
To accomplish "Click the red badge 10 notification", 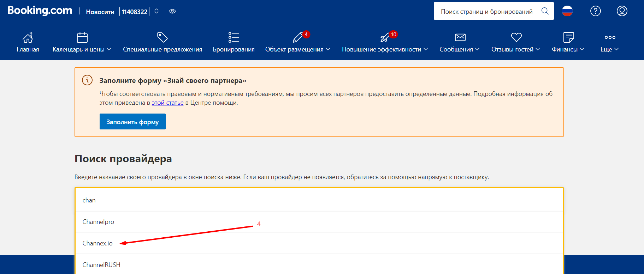I will coord(394,35).
